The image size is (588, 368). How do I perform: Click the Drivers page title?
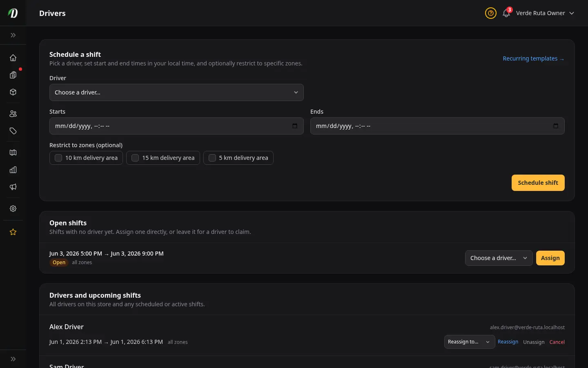tap(52, 13)
